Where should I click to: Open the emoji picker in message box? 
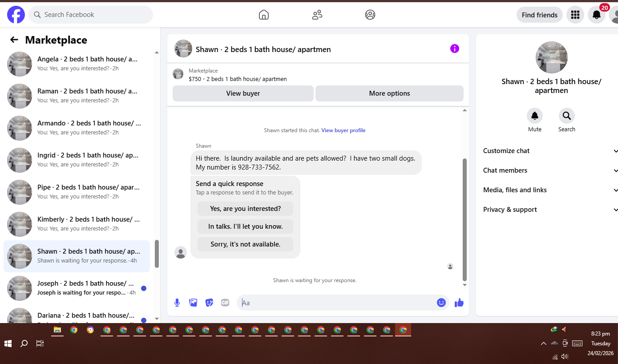click(441, 303)
